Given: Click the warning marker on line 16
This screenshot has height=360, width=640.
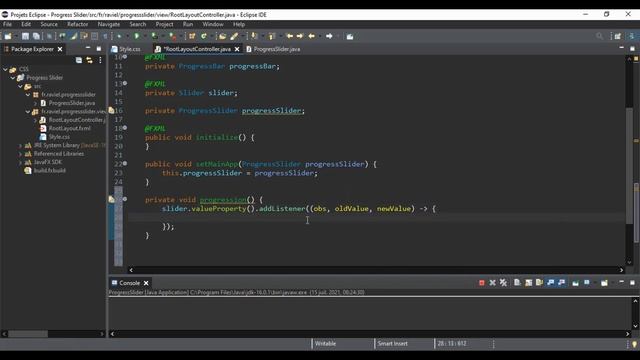Looking at the screenshot, I should point(111,111).
